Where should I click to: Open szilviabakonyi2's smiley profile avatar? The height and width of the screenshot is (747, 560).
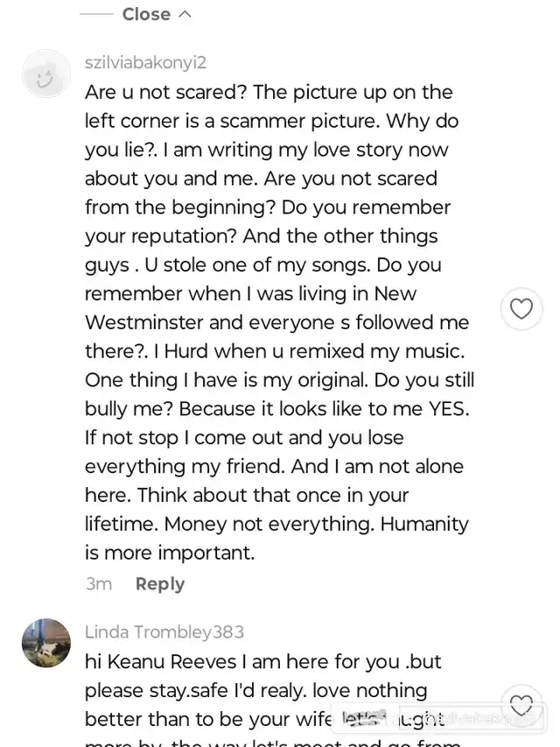click(45, 74)
